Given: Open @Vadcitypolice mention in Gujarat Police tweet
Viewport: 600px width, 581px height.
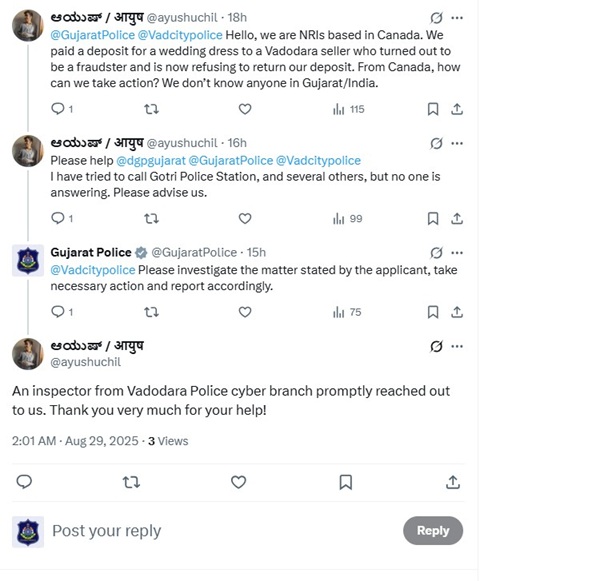Looking at the screenshot, I should (92, 270).
